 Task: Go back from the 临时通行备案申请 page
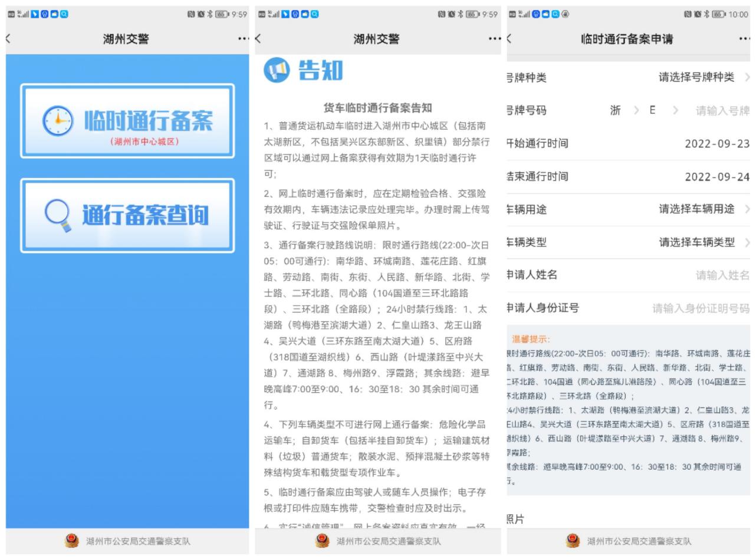[x=509, y=39]
